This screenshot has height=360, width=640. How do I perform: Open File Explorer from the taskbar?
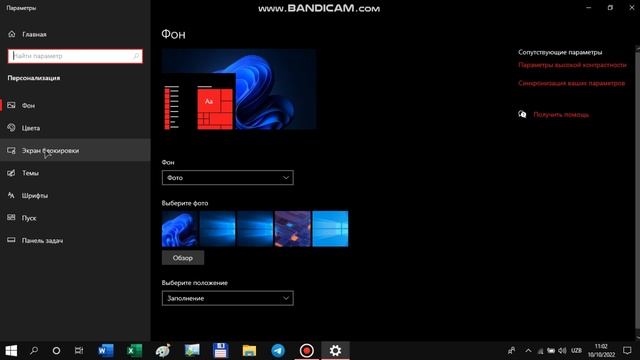[x=249, y=351]
